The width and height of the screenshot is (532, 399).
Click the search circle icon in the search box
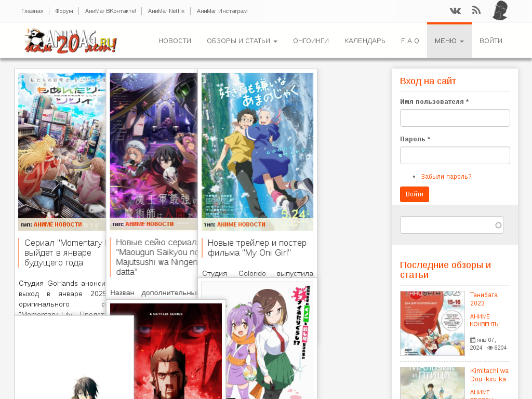498,225
